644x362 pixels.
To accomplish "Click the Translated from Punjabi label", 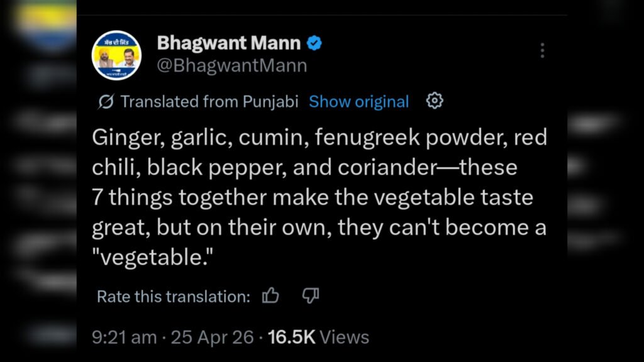I will [x=209, y=102].
